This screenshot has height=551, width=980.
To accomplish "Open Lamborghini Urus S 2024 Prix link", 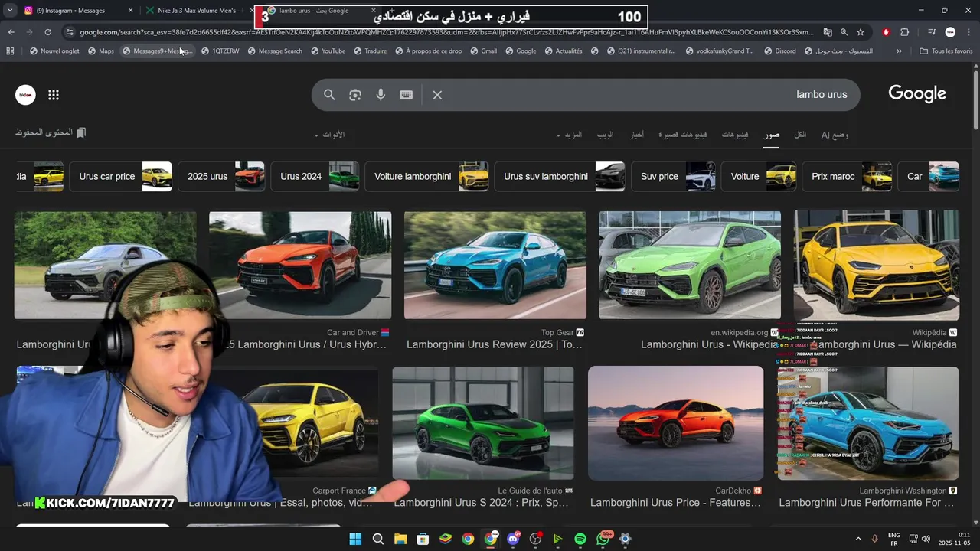I will (x=481, y=503).
